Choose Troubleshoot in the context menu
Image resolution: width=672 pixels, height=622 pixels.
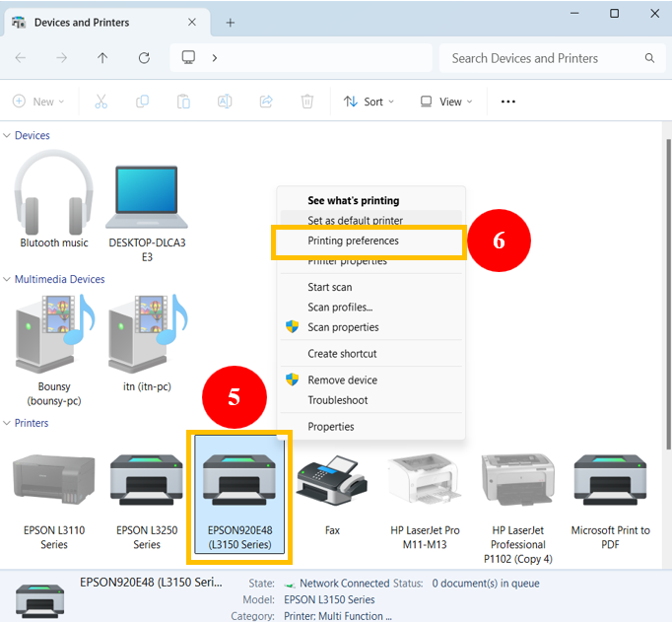pyautogui.click(x=337, y=400)
